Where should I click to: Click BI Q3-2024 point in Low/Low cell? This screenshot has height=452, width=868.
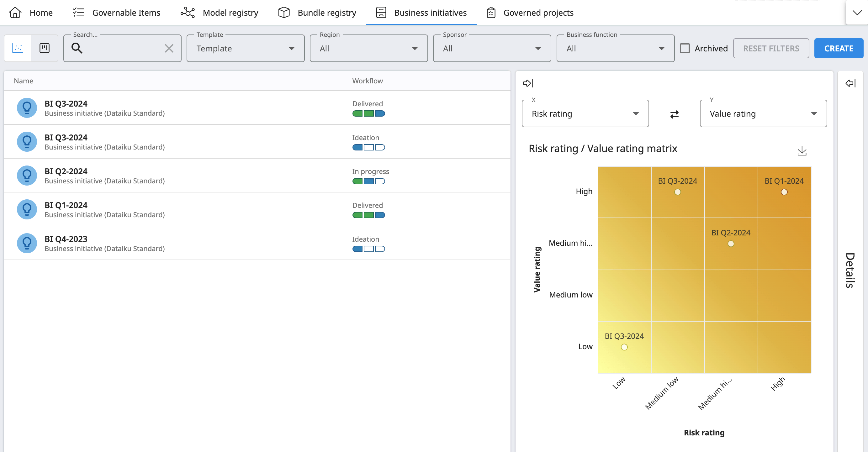[x=624, y=347]
